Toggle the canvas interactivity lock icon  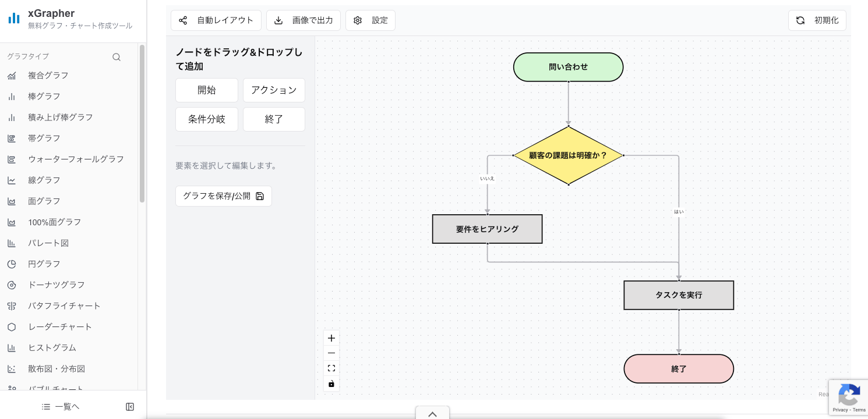331,384
